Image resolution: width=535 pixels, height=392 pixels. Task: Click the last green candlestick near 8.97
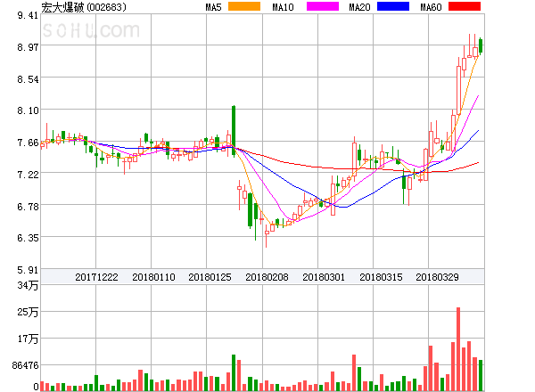tap(481, 45)
